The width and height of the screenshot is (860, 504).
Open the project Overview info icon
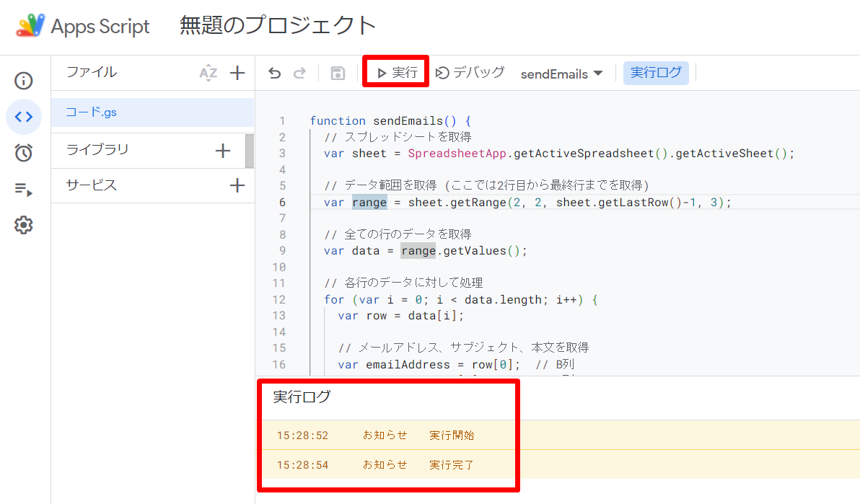pyautogui.click(x=24, y=81)
